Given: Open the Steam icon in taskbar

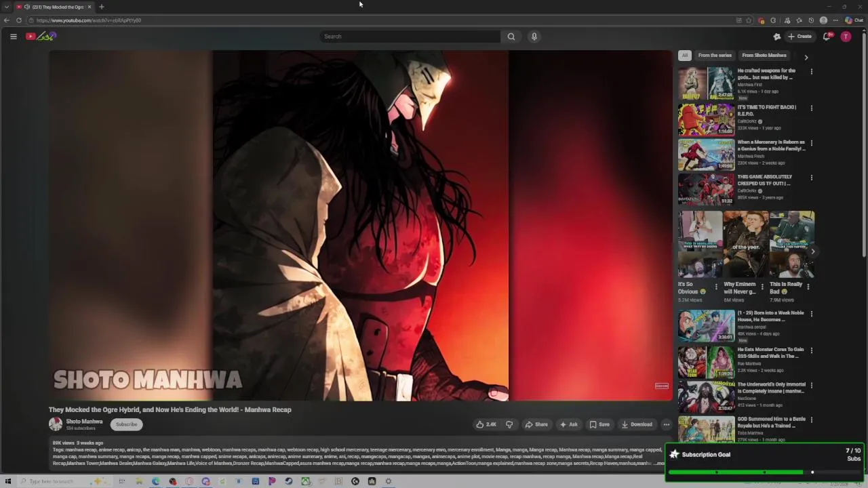Looking at the screenshot, I should (x=289, y=481).
